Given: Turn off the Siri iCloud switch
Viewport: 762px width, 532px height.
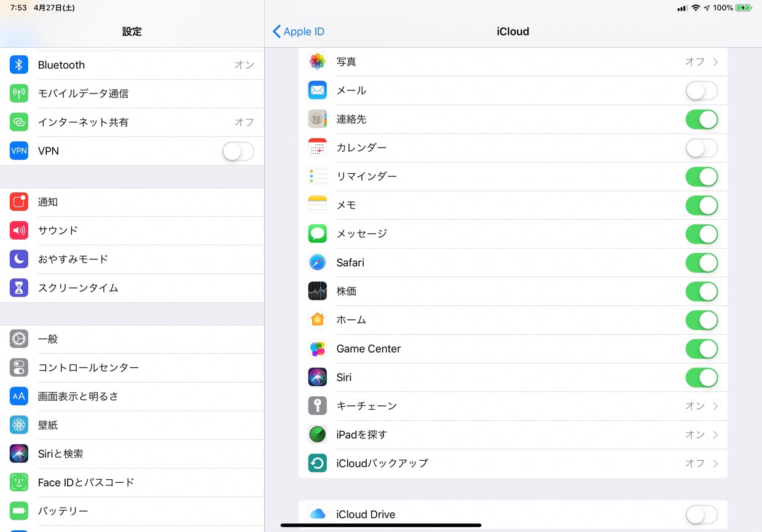Looking at the screenshot, I should tap(702, 377).
